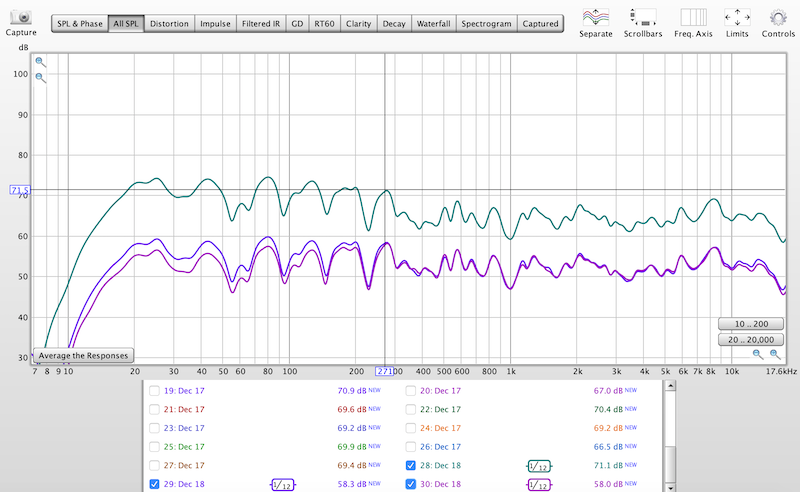Screen dimensions: 800x492
Task: Set range with 20 .. 20,000 button
Action: click(751, 339)
